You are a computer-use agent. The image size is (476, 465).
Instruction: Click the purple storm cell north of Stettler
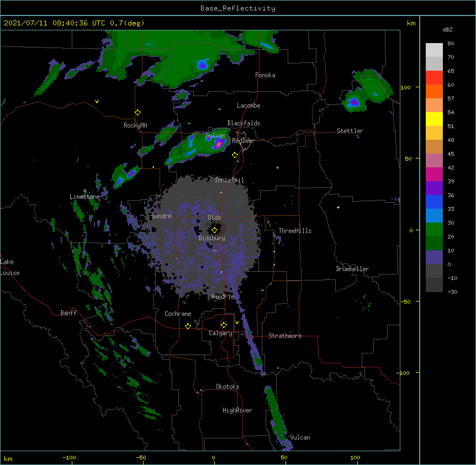(x=354, y=102)
